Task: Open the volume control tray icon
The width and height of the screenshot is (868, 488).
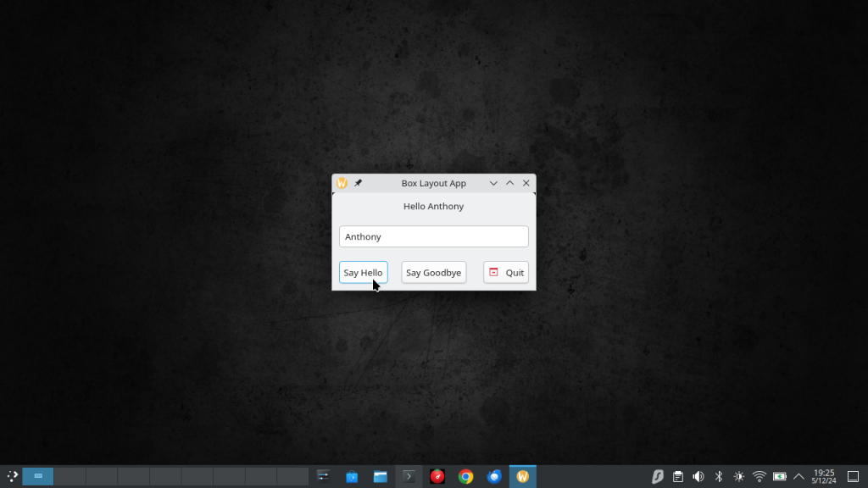Action: (698, 476)
